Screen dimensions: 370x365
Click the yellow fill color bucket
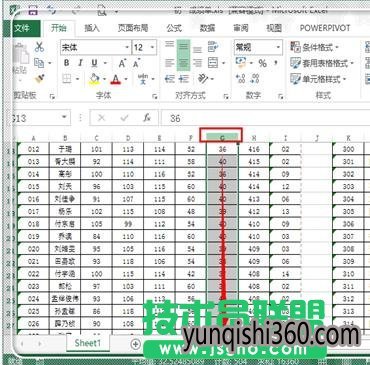point(94,79)
